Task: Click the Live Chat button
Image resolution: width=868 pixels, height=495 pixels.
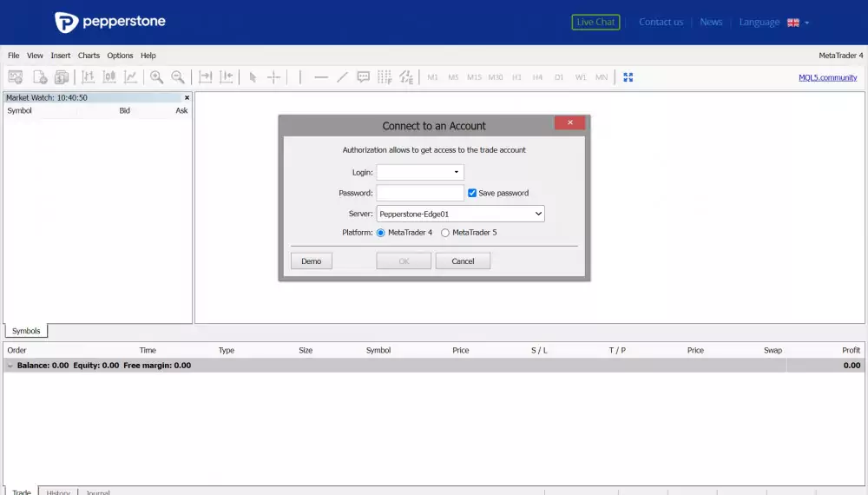Action: (x=595, y=23)
